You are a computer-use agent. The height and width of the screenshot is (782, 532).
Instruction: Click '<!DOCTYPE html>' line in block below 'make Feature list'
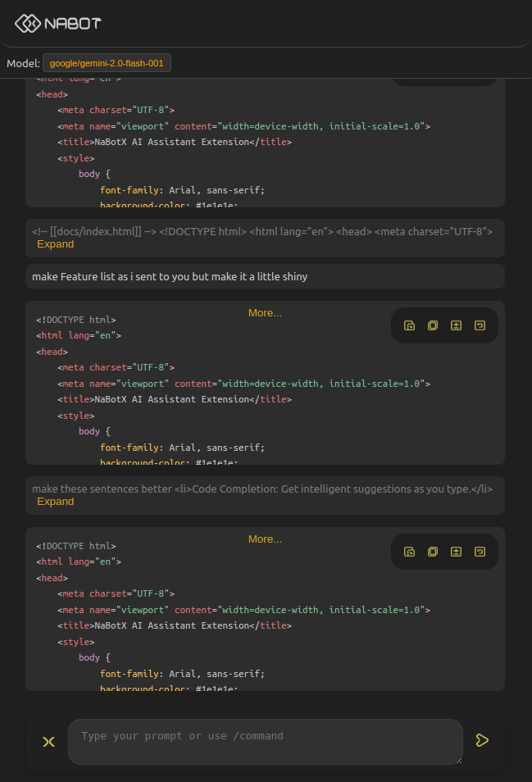[x=75, y=320]
